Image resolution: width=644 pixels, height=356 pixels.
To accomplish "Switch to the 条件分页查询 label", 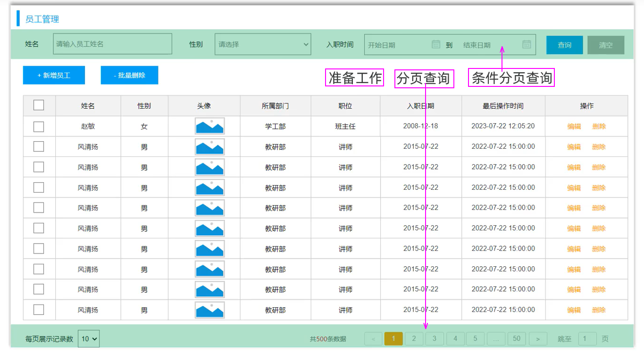I will [511, 78].
